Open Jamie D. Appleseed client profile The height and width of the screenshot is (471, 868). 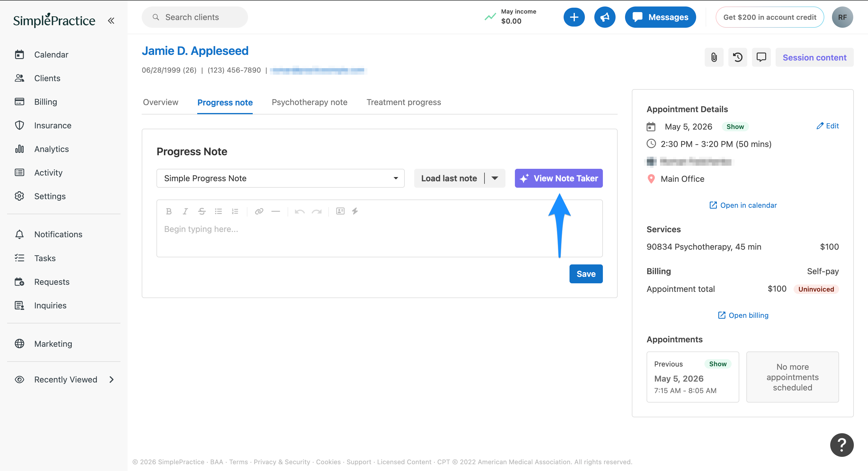[195, 51]
